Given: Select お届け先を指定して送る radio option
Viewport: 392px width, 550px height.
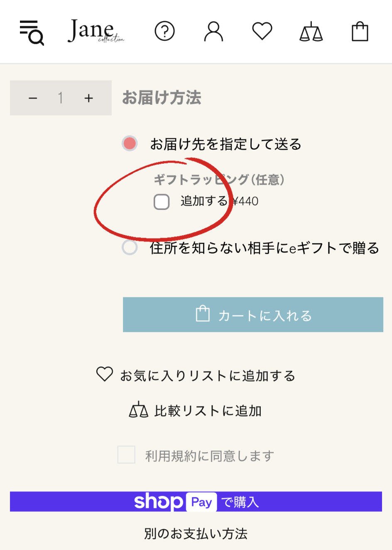Looking at the screenshot, I should (130, 143).
